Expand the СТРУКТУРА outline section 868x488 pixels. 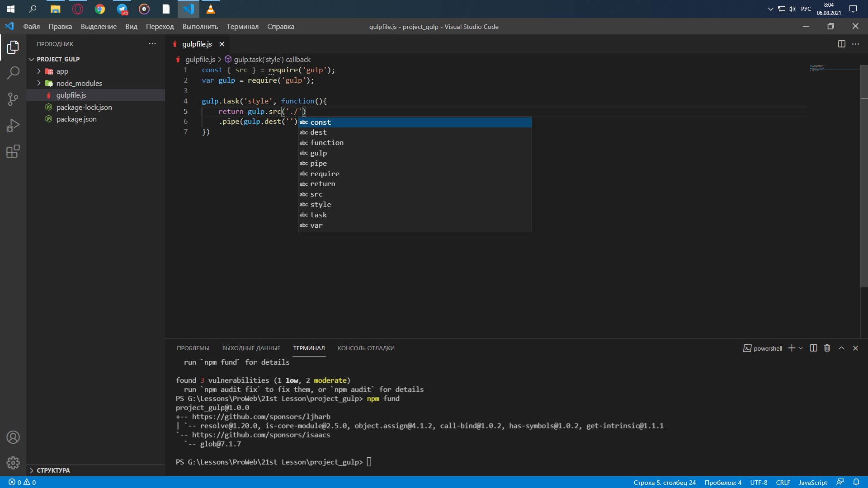(96, 470)
